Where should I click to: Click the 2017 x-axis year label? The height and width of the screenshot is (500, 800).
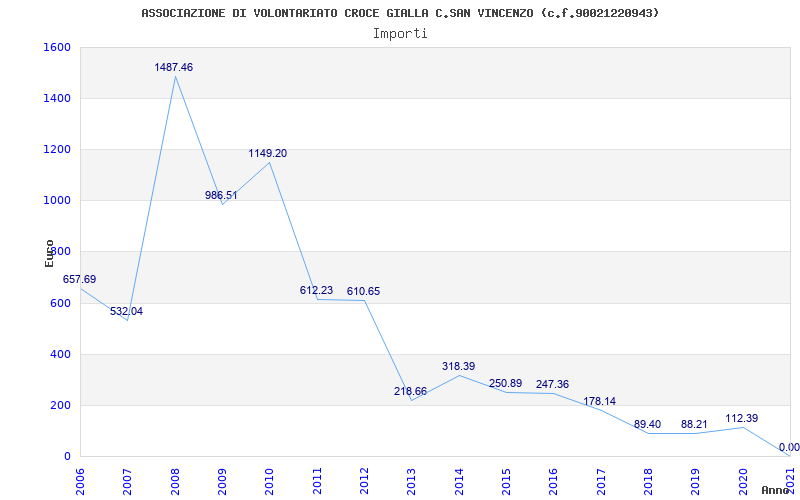click(601, 482)
